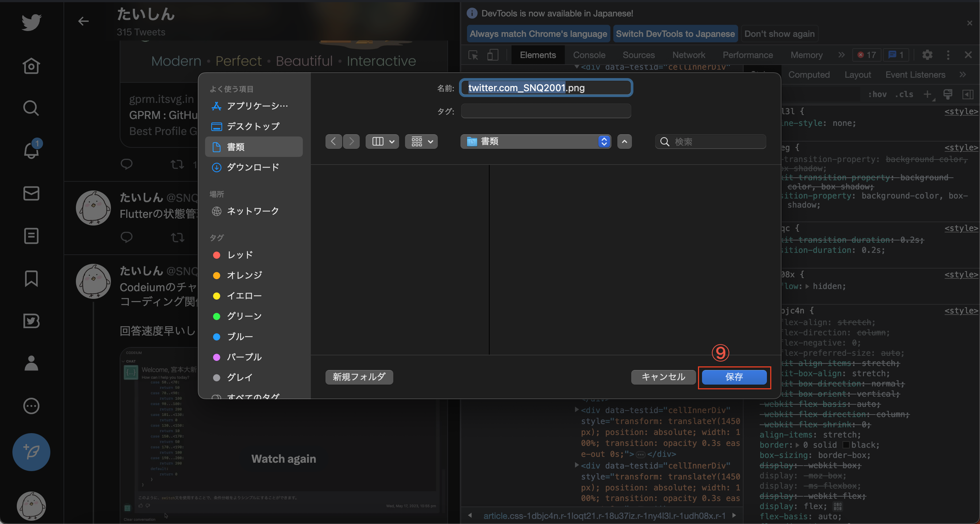Toggle DevTools device toolbar icon
This screenshot has height=524, width=980.
493,55
